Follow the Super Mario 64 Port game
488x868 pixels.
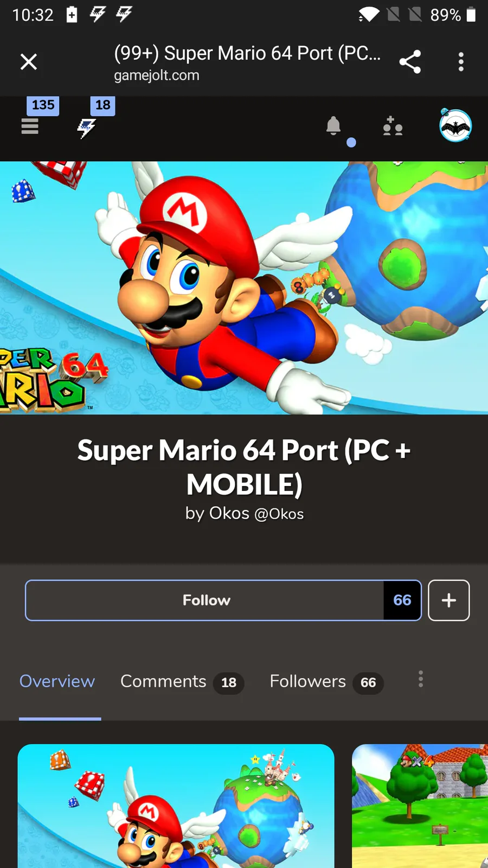pyautogui.click(x=205, y=600)
